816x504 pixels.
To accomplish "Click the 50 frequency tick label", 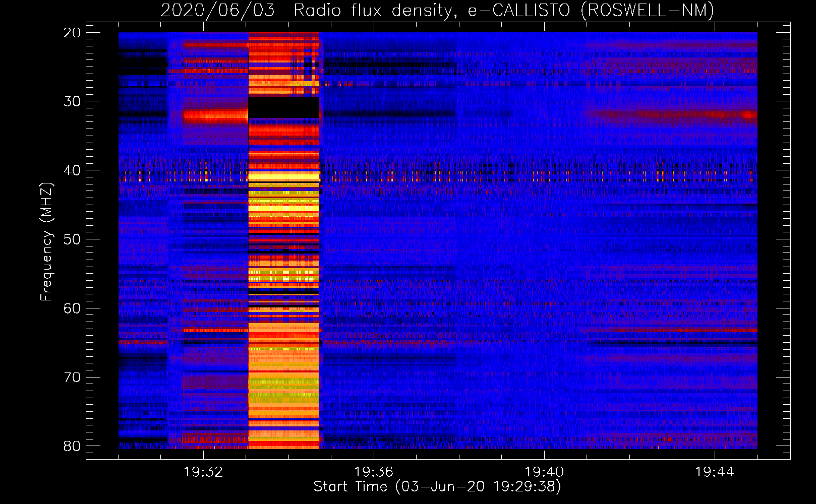I will 72,239.
